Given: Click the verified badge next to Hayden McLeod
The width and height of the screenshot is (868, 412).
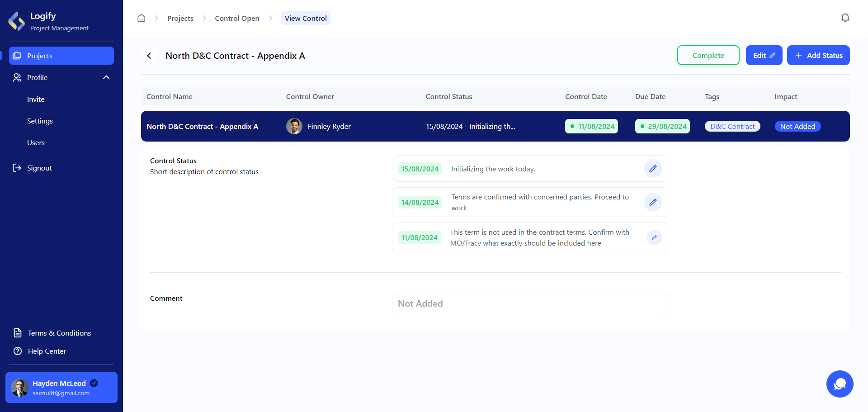Looking at the screenshot, I should click(x=94, y=383).
